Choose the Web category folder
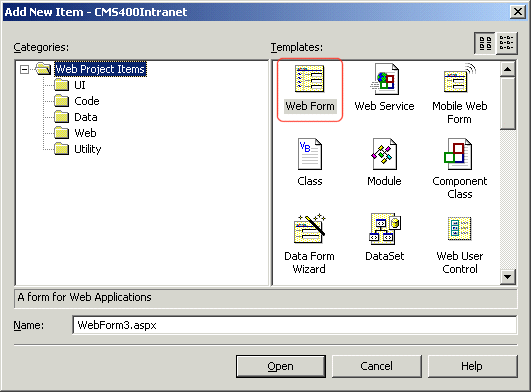This screenshot has height=392, width=531. (x=85, y=133)
